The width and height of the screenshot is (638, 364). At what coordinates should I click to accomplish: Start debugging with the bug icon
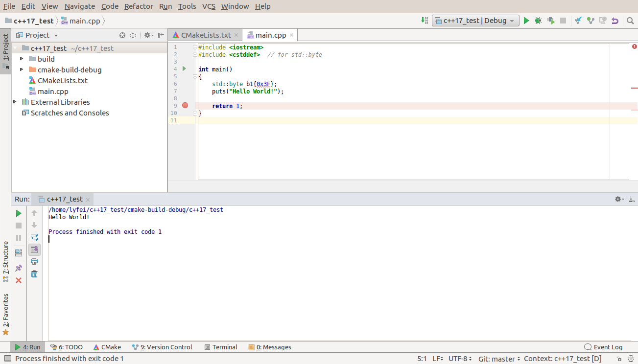[539, 21]
